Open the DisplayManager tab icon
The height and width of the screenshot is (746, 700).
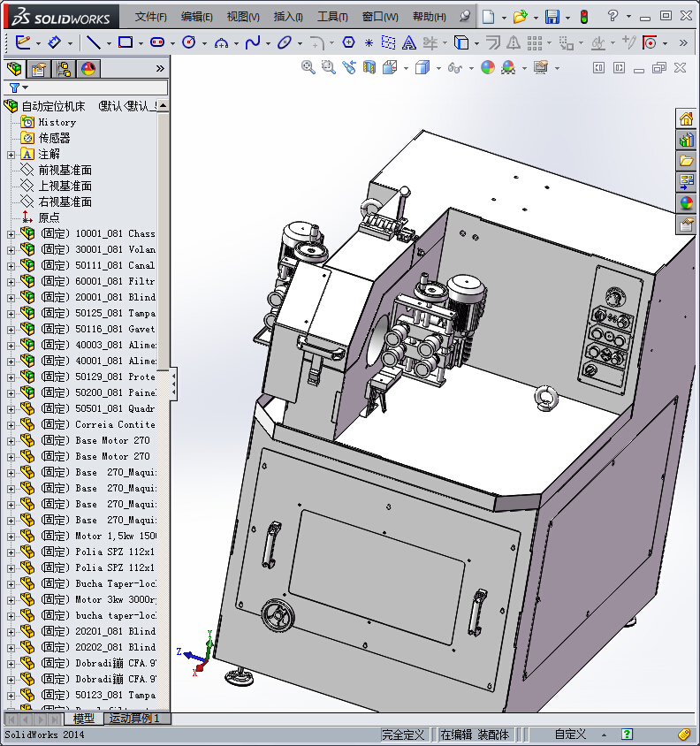click(87, 69)
